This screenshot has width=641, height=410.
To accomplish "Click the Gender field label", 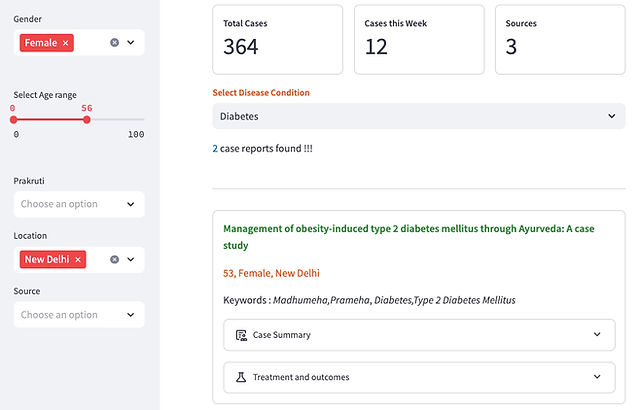I will 27,19.
